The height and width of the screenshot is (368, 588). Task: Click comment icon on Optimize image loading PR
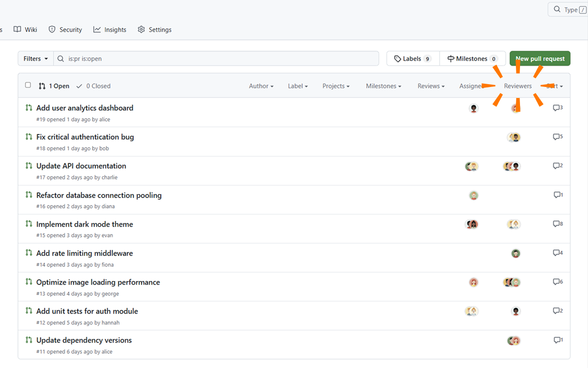(556, 282)
